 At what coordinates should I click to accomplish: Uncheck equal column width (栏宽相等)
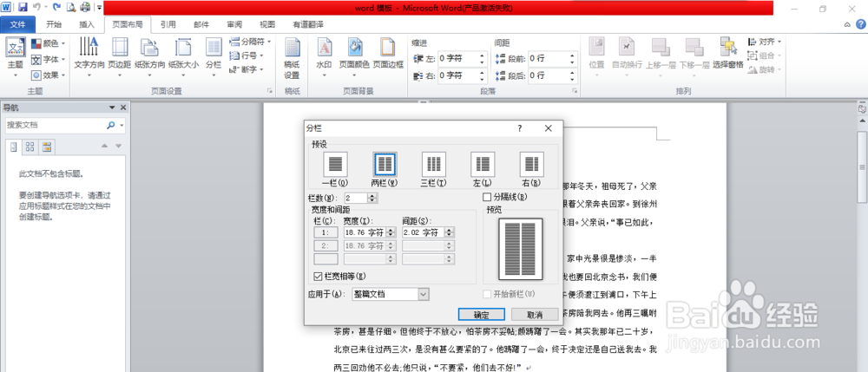point(318,275)
